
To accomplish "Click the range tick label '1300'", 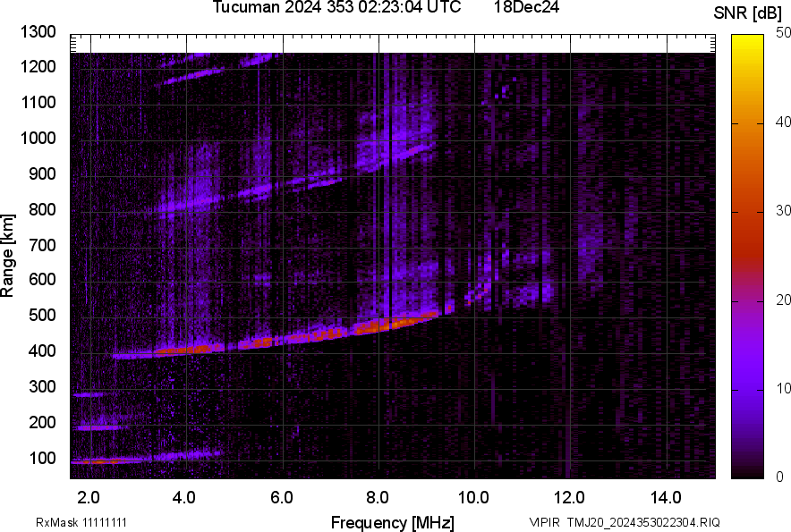I will click(38, 32).
